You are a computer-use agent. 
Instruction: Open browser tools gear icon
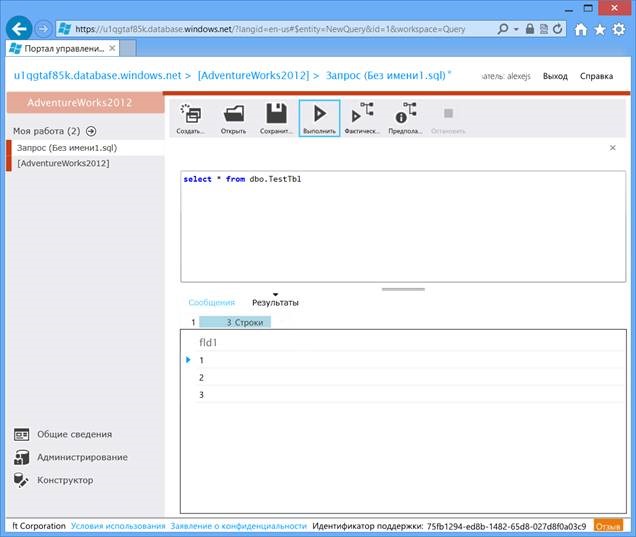[619, 29]
